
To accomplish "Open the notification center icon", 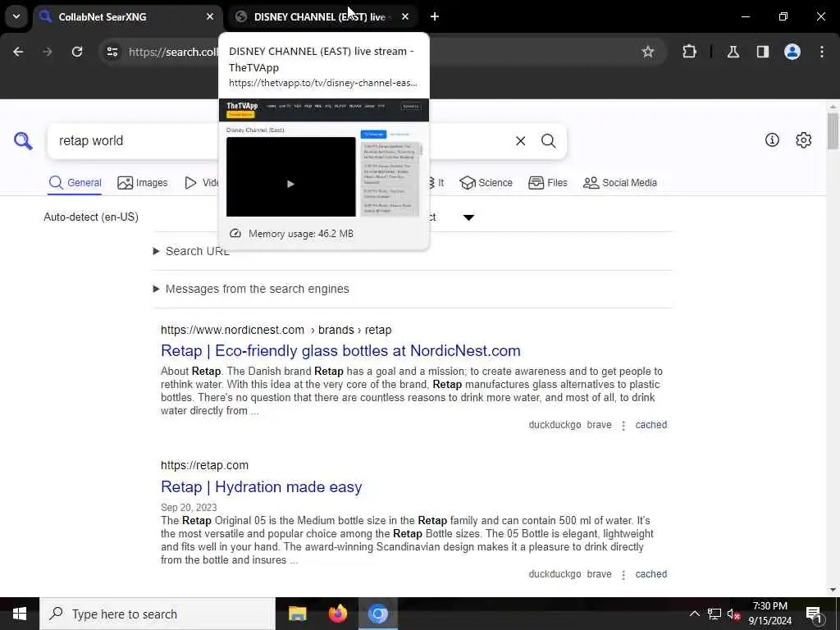I will coord(814,614).
